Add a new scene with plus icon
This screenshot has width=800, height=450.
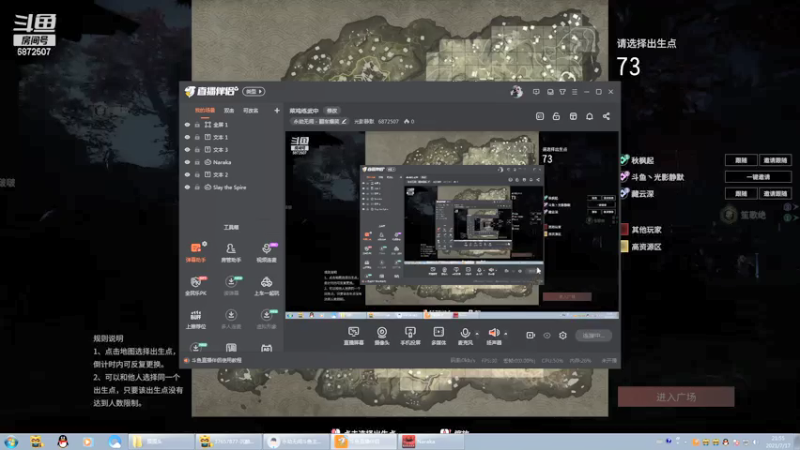277,110
